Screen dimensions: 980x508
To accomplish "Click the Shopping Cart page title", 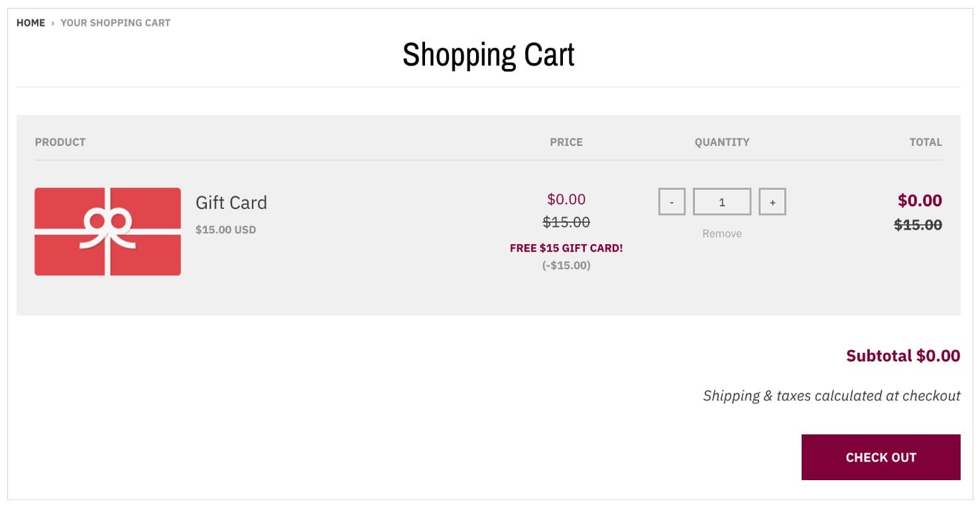I will 488,55.
